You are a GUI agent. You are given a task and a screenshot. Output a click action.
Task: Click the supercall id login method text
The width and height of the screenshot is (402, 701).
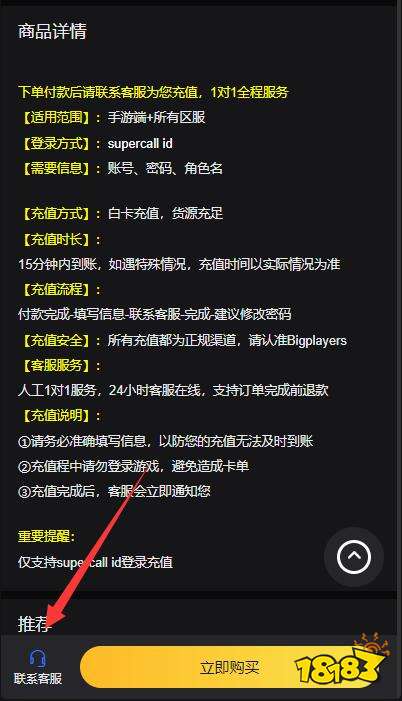[x=140, y=144]
